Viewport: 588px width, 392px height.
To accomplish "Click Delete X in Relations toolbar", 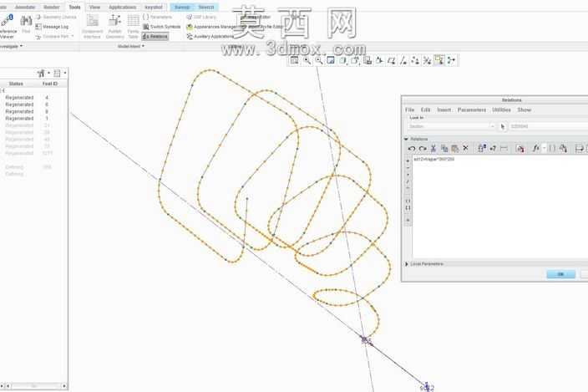I will [x=465, y=149].
